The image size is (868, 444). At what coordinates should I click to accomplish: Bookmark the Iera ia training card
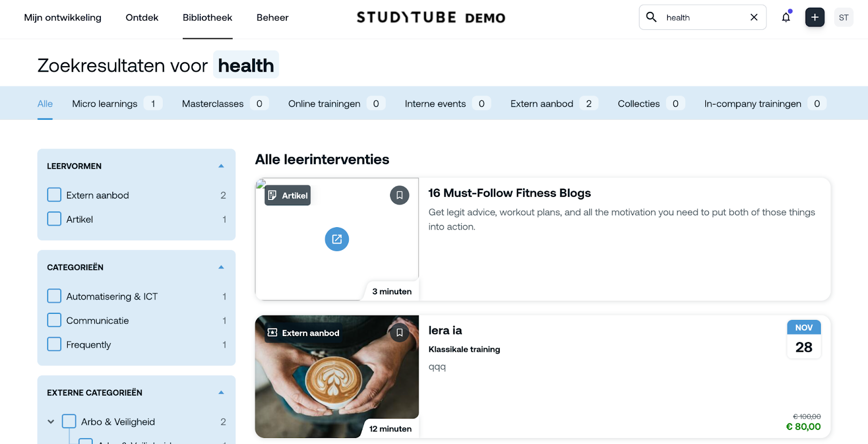coord(399,332)
